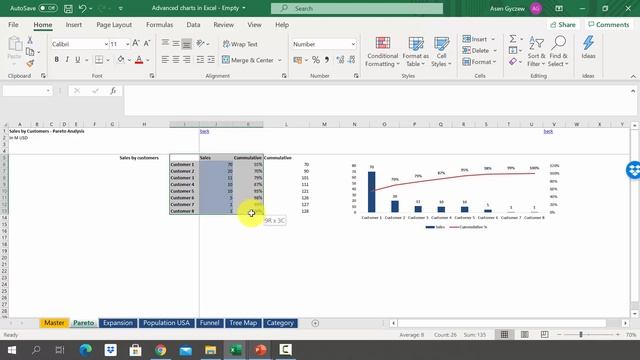Toggle Italic formatting

pos(67,60)
